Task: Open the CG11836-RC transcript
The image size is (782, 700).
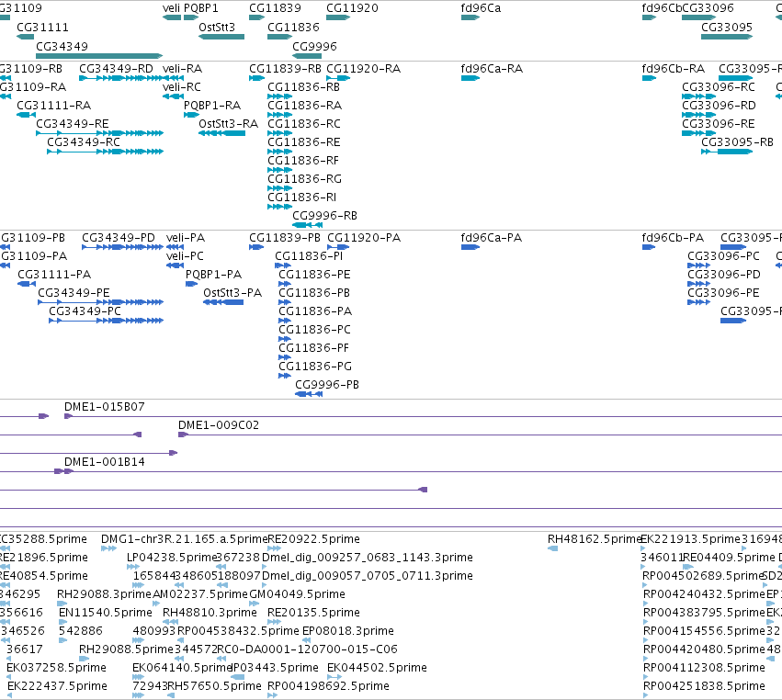Action: point(304,124)
